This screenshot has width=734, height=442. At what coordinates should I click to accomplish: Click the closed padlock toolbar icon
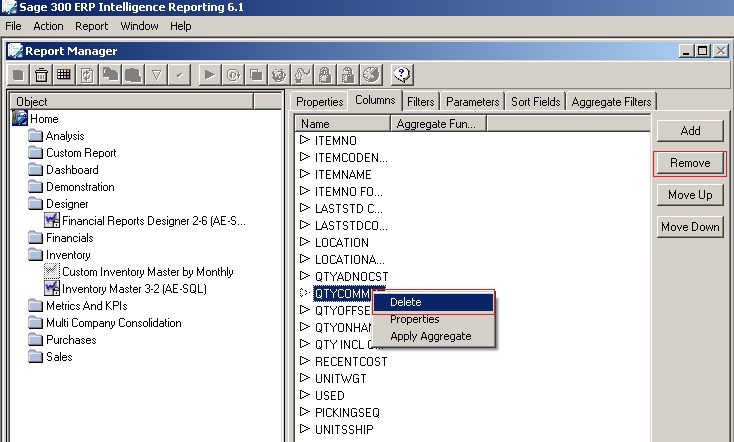[325, 75]
